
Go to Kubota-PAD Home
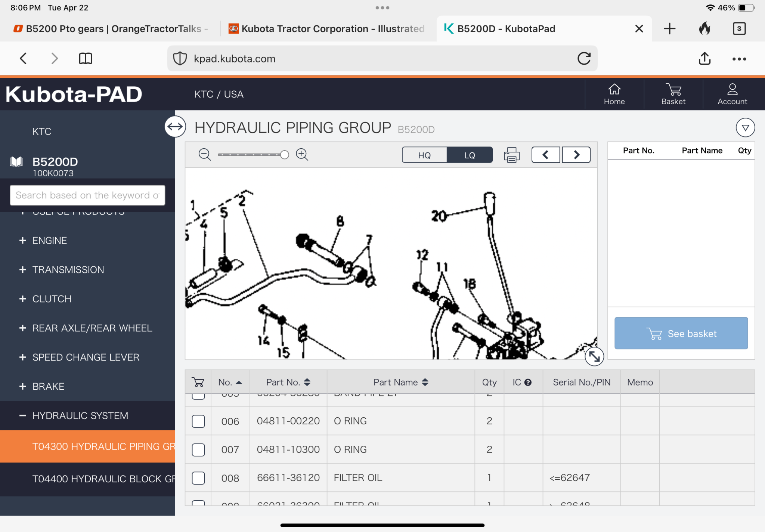[x=614, y=94]
